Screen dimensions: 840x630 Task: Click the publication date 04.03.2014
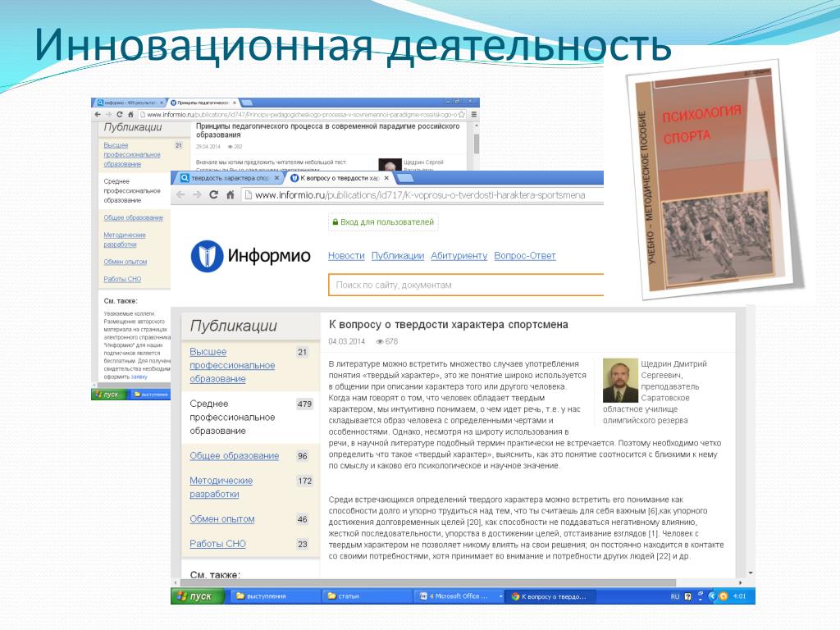[347, 341]
